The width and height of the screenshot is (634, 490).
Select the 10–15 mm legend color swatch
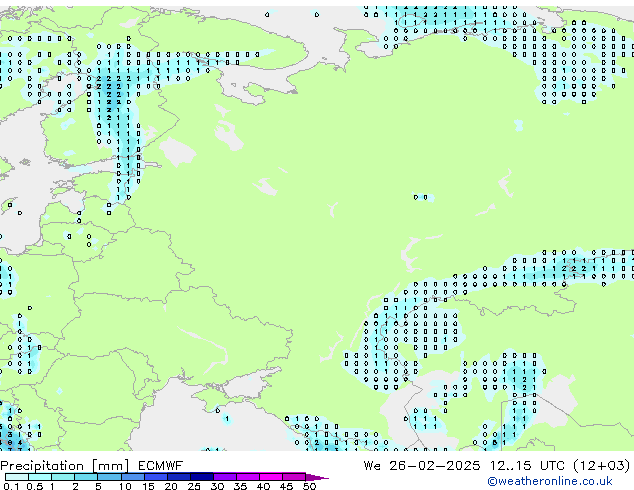tap(133, 477)
